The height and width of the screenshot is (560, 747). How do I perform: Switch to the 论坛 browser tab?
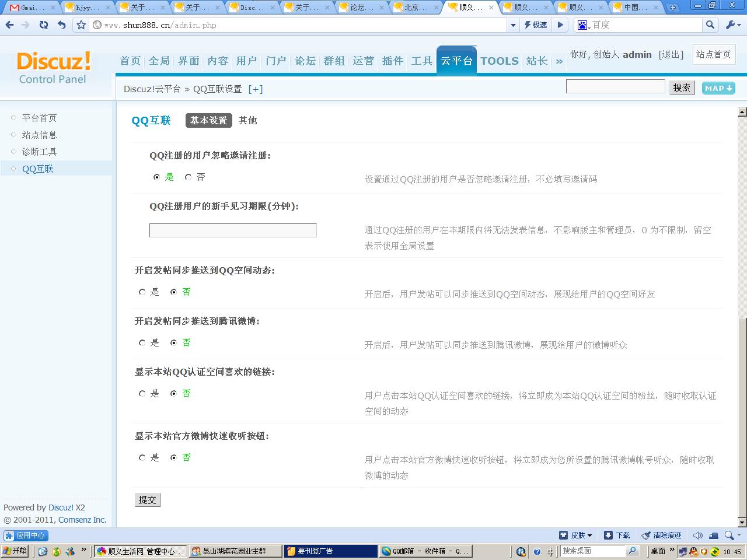tap(362, 8)
